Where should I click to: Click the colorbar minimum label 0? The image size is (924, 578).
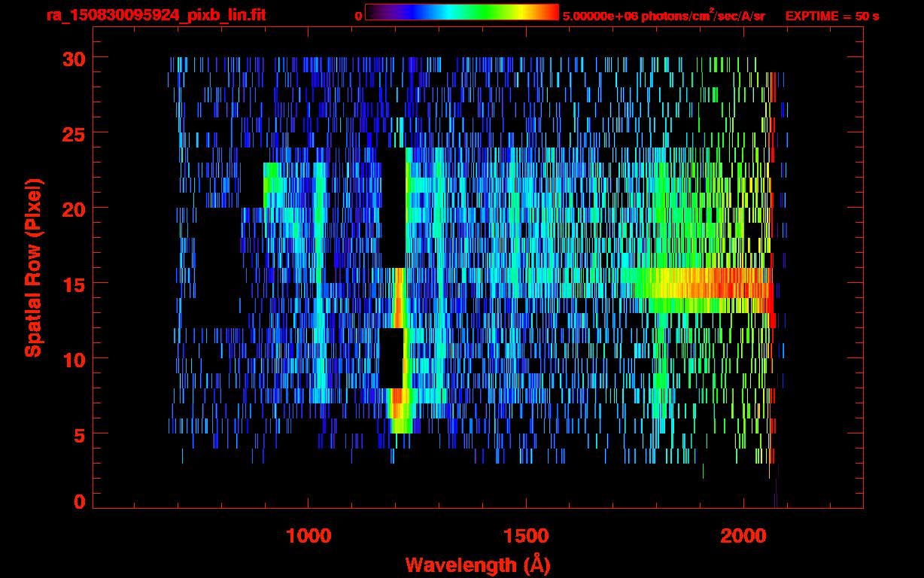point(359,15)
